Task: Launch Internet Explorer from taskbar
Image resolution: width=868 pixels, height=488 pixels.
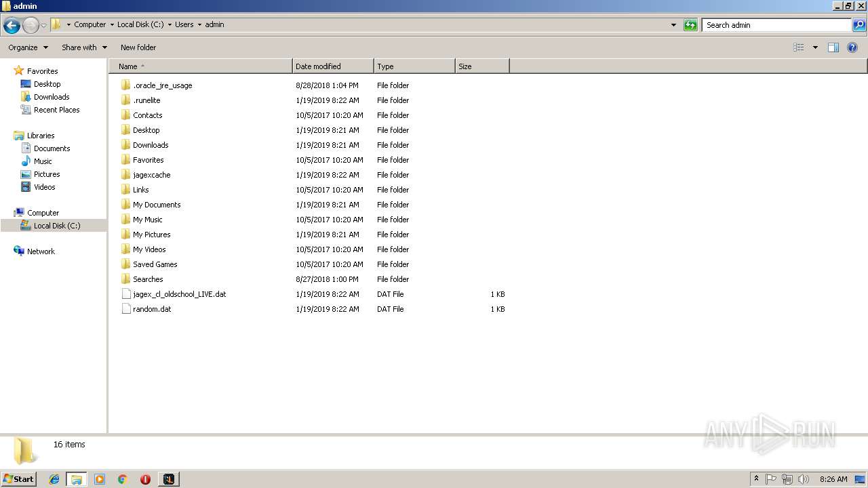Action: pyautogui.click(x=54, y=479)
